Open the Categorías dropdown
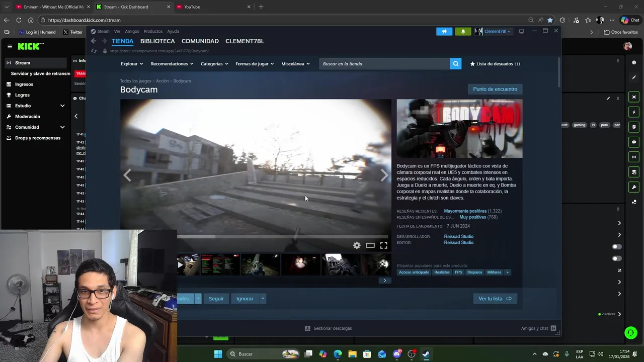 [x=214, y=64]
